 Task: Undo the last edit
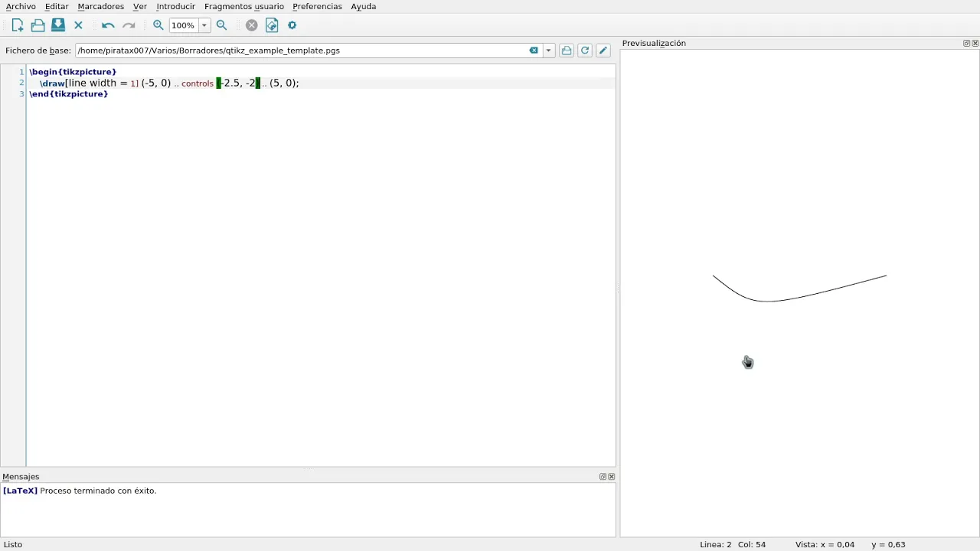[x=108, y=25]
